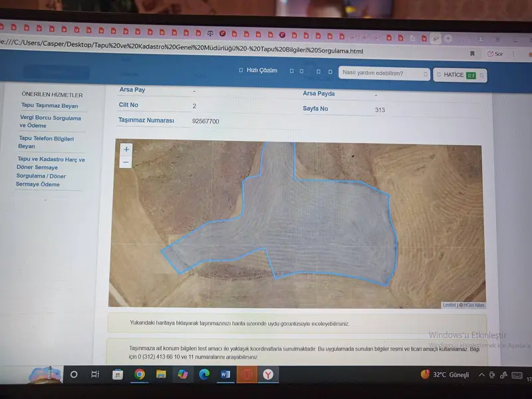Image resolution: width=532 pixels, height=399 pixels.
Task: Click the Hızlı Çözüm menu item
Action: point(258,70)
